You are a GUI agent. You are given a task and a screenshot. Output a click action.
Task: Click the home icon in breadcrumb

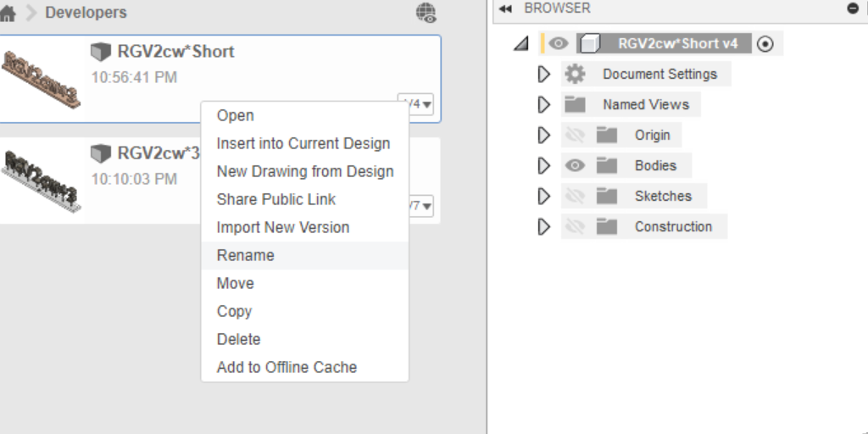(x=8, y=14)
